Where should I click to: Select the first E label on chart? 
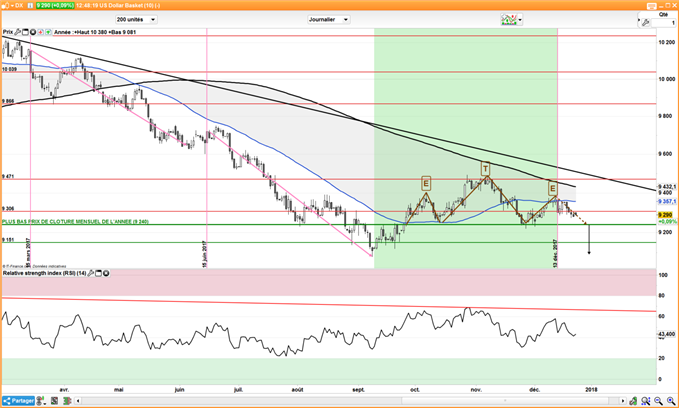[x=426, y=184]
